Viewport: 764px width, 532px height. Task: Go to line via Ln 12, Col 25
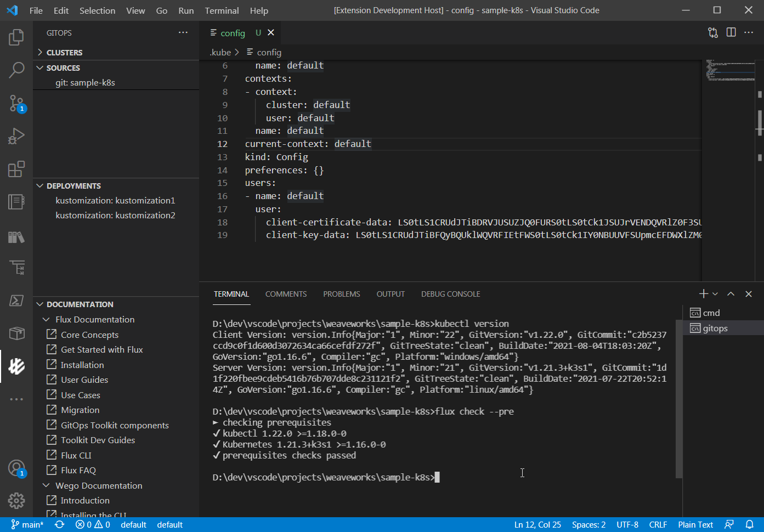(537, 525)
